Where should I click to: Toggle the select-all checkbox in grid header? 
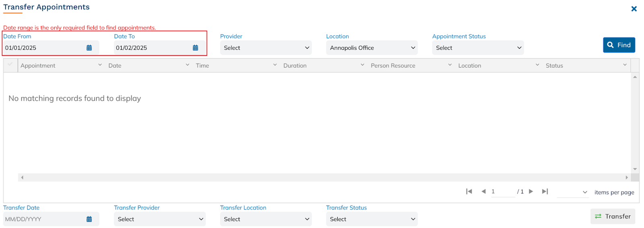[10, 64]
